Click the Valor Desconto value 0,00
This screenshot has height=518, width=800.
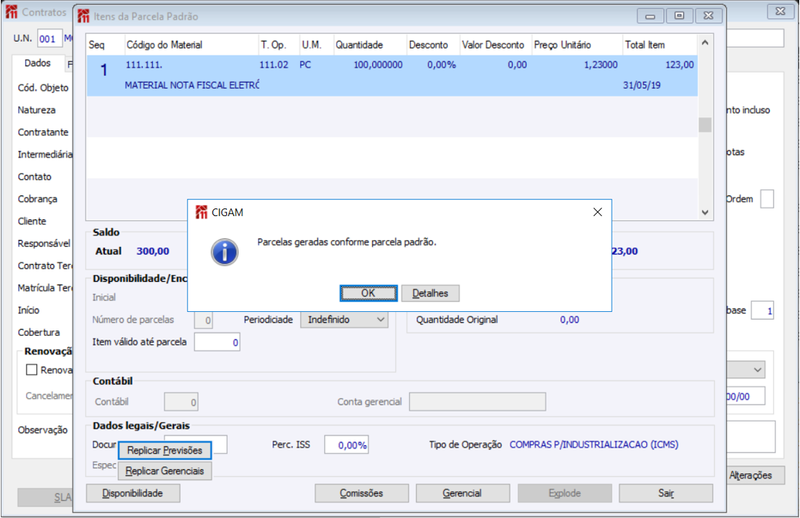(517, 65)
